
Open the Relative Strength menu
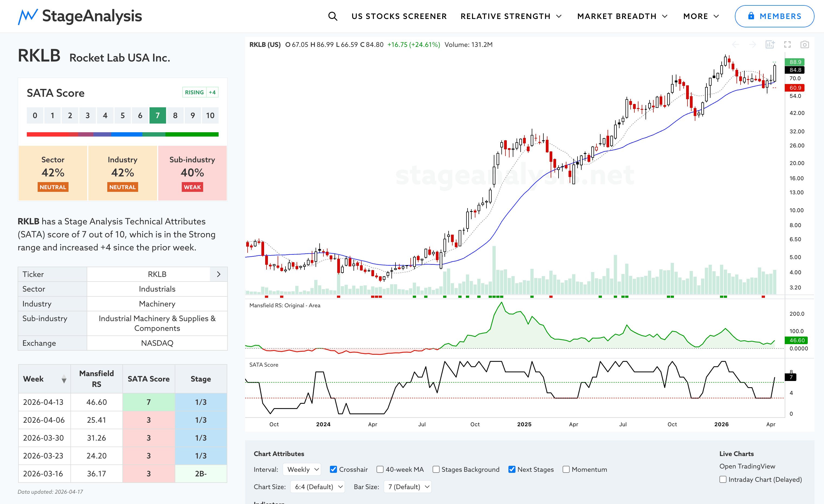click(511, 16)
